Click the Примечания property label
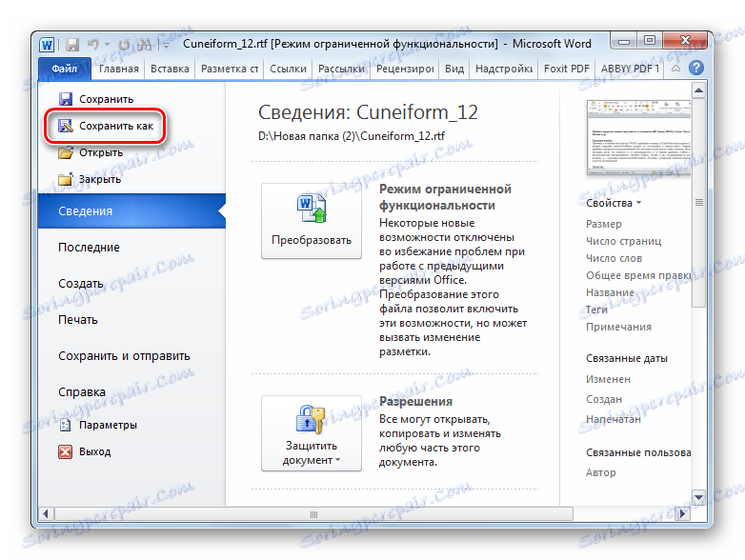Viewport: 745px width, 560px height. point(618,327)
